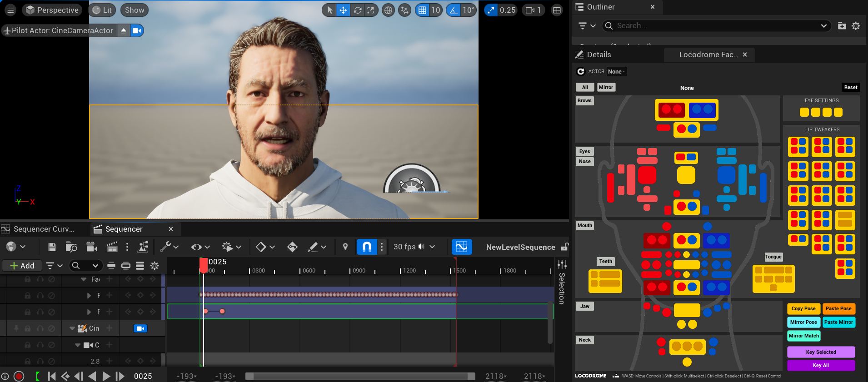The height and width of the screenshot is (382, 868).
Task: Click the Copy Pose button
Action: pos(803,308)
